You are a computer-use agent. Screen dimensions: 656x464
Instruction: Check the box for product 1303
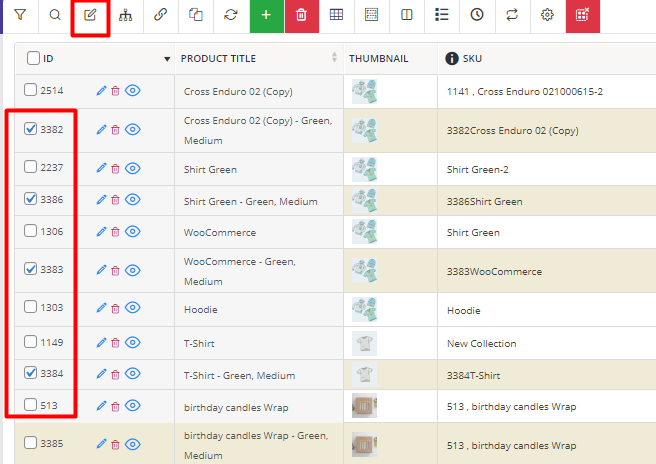point(30,306)
